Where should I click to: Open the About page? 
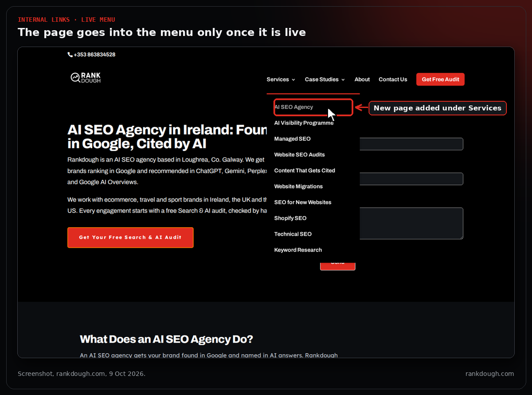click(x=362, y=79)
